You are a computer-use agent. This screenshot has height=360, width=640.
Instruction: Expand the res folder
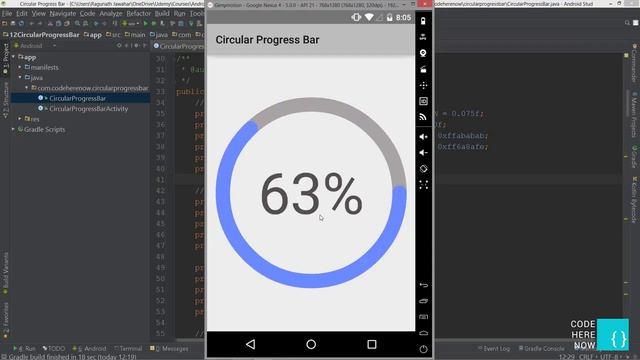(20, 119)
